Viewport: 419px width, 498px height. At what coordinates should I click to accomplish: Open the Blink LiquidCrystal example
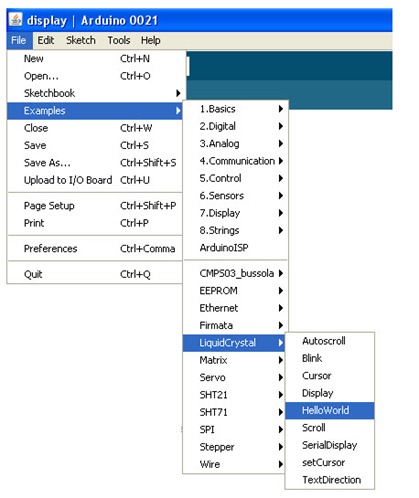330,358
